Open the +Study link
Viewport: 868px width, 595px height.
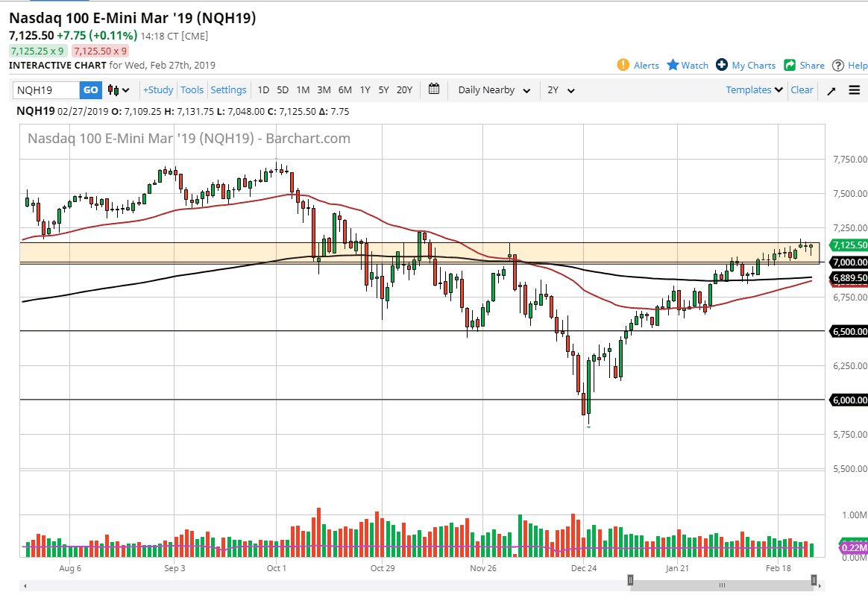[x=158, y=89]
